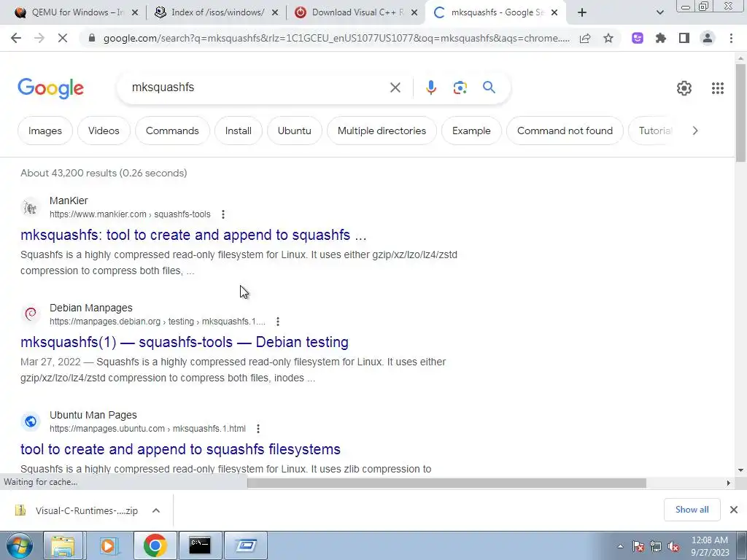Open the profile avatar menu
Screen dimensions: 747x560
tap(708, 38)
